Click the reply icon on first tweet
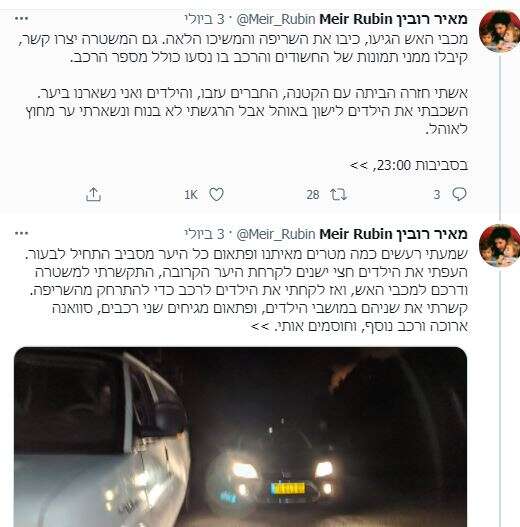The height and width of the screenshot is (527, 520). coord(459,194)
